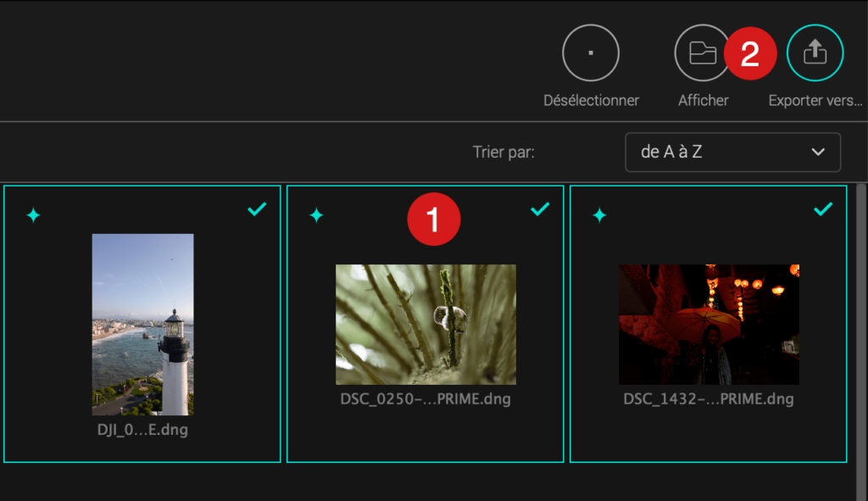868x501 pixels.
Task: Click the Désélectionner circle icon
Action: (x=591, y=53)
